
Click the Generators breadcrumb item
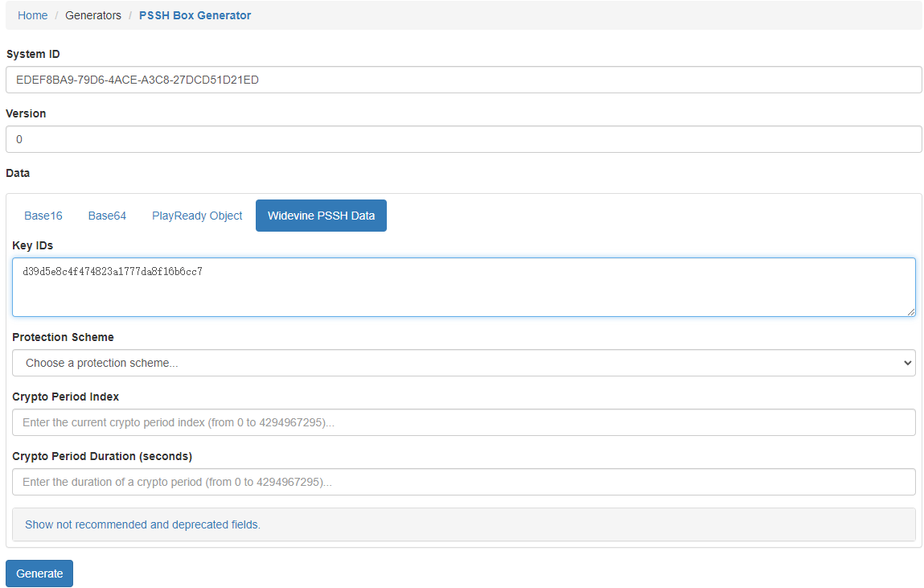pos(93,15)
